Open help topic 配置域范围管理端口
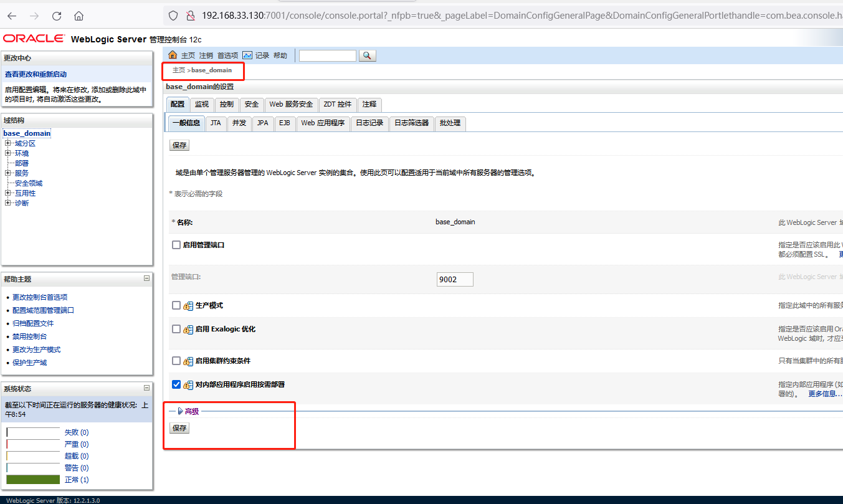This screenshot has height=504, width=843. click(x=44, y=310)
